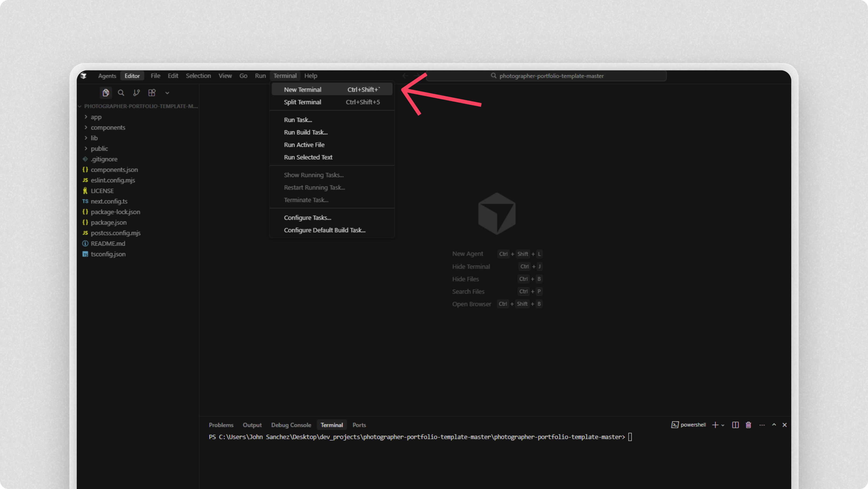Switch to the Ports tab
The image size is (868, 489).
[x=359, y=425]
